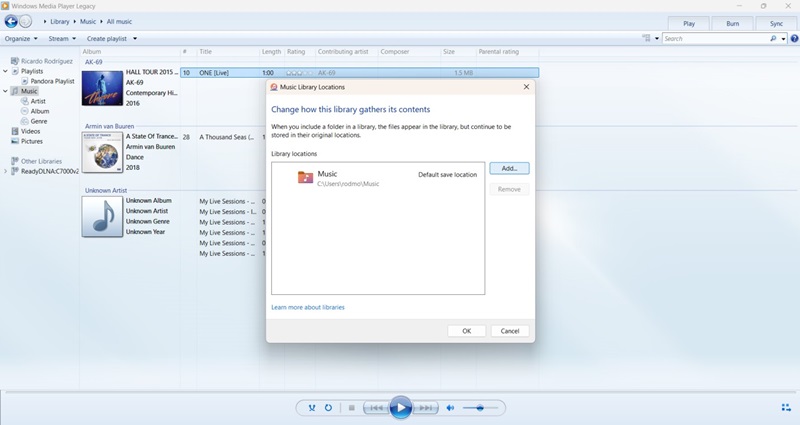This screenshot has width=800, height=425.
Task: Click the Music breadcrumb
Action: [88, 21]
